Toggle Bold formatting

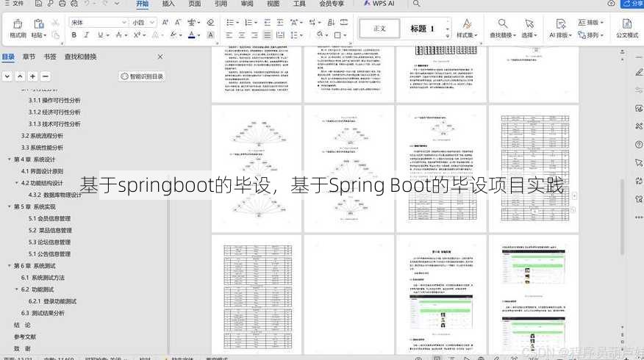point(74,35)
